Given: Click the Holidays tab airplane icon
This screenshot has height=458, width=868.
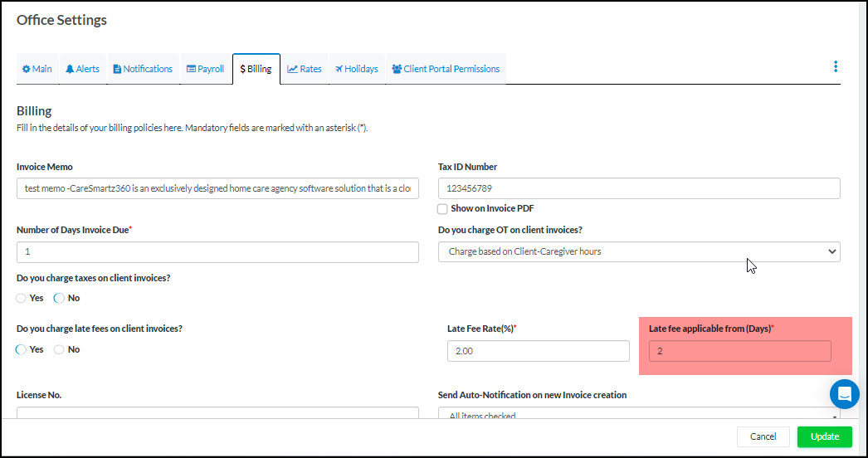Looking at the screenshot, I should pos(339,69).
